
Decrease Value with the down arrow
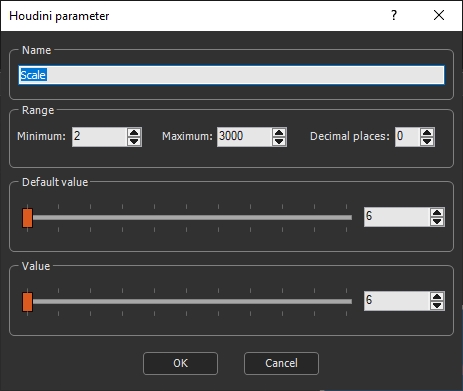click(x=437, y=306)
